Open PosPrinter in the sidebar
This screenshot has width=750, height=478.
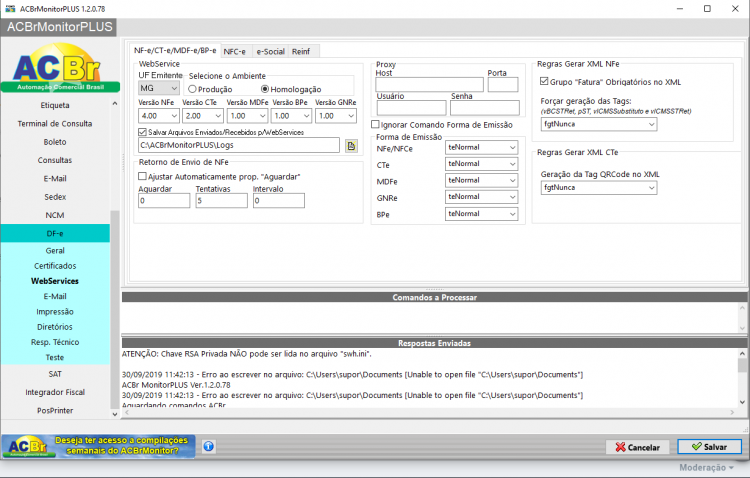pos(55,411)
